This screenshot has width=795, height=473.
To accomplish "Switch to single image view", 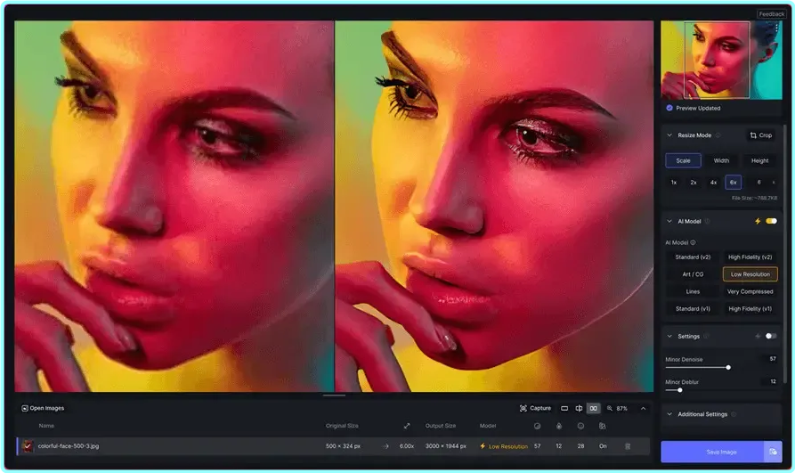I will (564, 408).
